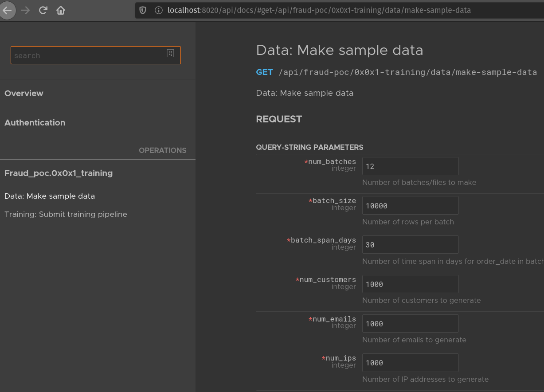The image size is (544, 392).
Task: Open the tracking protection shield
Action: pos(143,10)
